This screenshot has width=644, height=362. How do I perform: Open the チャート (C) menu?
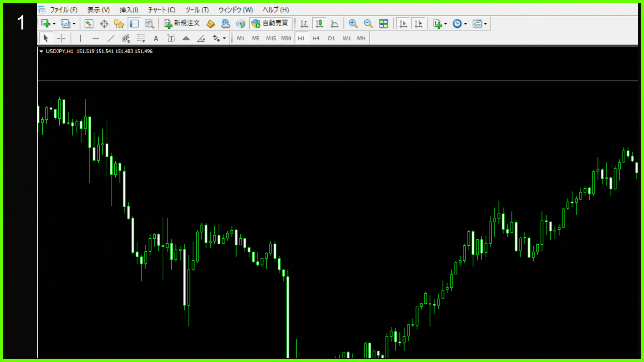pos(162,10)
